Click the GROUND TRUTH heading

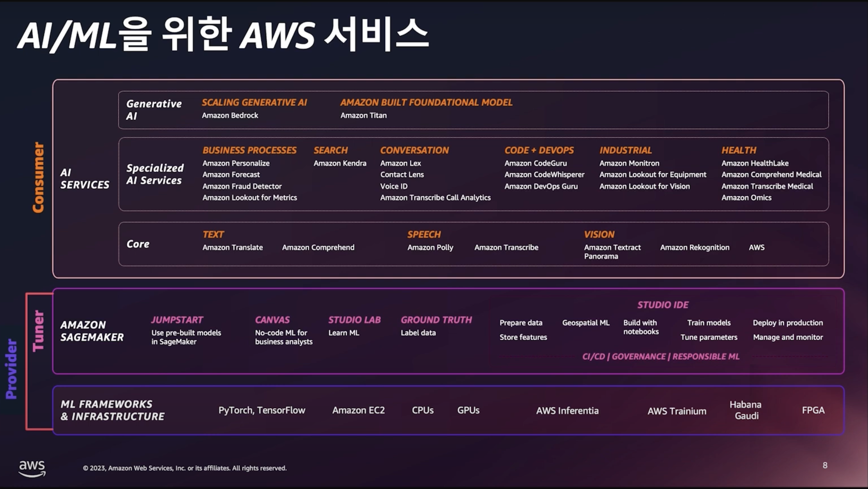(437, 320)
